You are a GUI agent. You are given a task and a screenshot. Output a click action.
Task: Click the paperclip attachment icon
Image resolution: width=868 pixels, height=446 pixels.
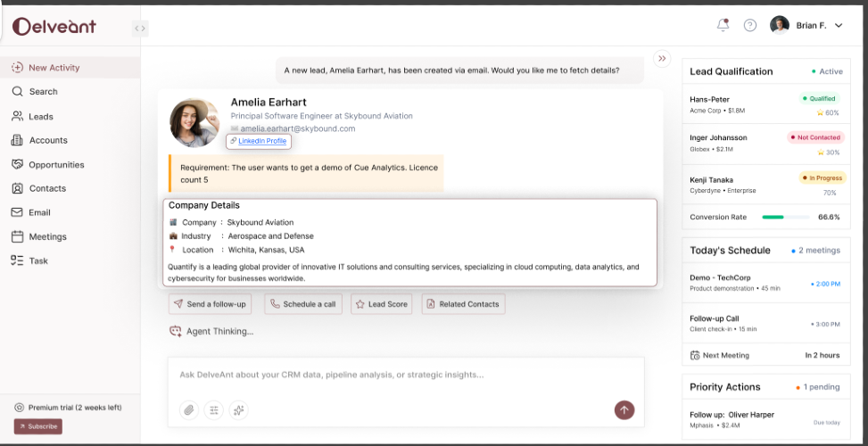point(188,410)
